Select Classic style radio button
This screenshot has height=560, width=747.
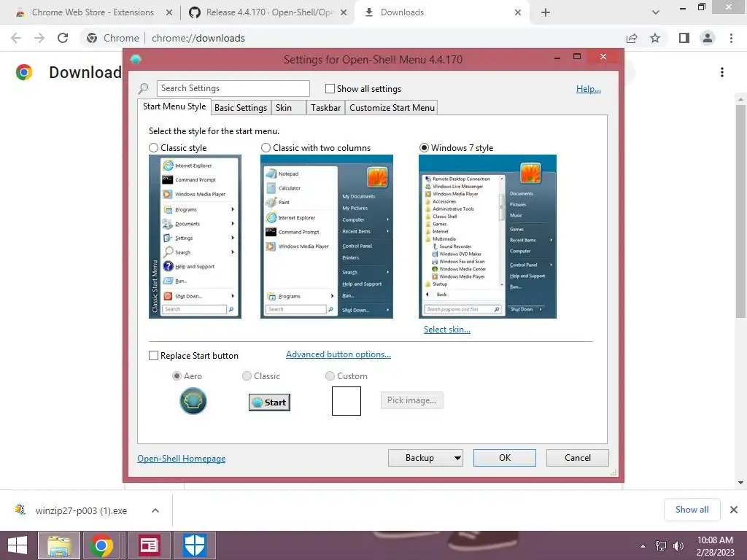click(x=153, y=148)
